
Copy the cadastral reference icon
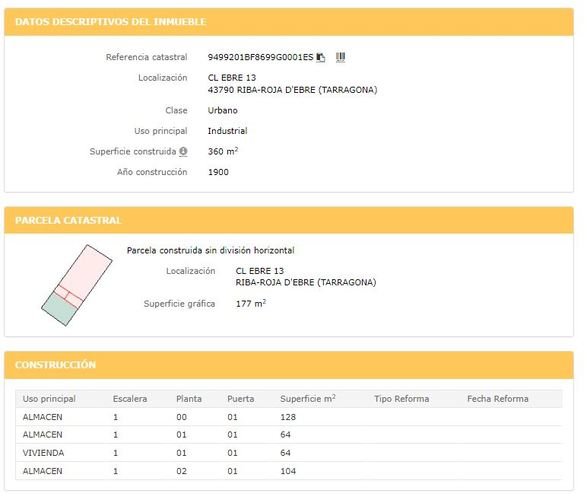coord(321,57)
